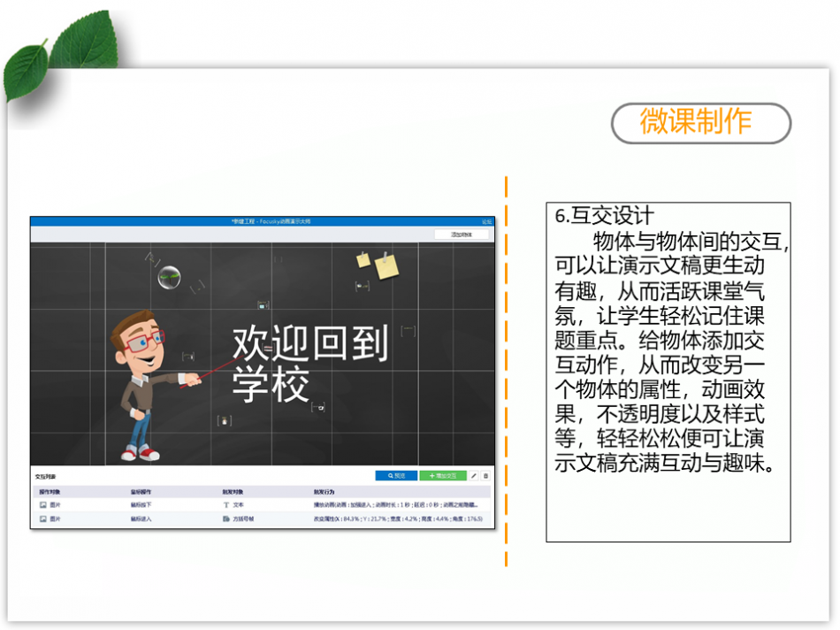Click the text T icon in first row
Viewport: 840px width, 630px height.
(x=225, y=504)
